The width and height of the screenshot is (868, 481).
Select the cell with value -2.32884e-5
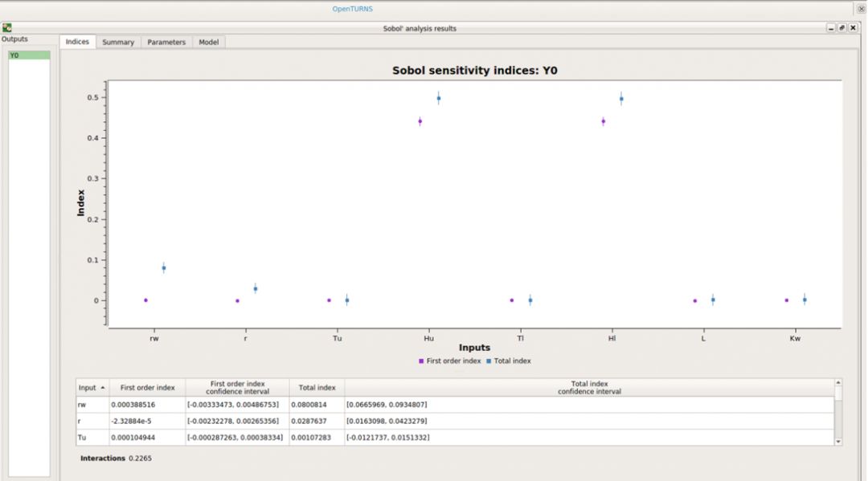point(147,421)
